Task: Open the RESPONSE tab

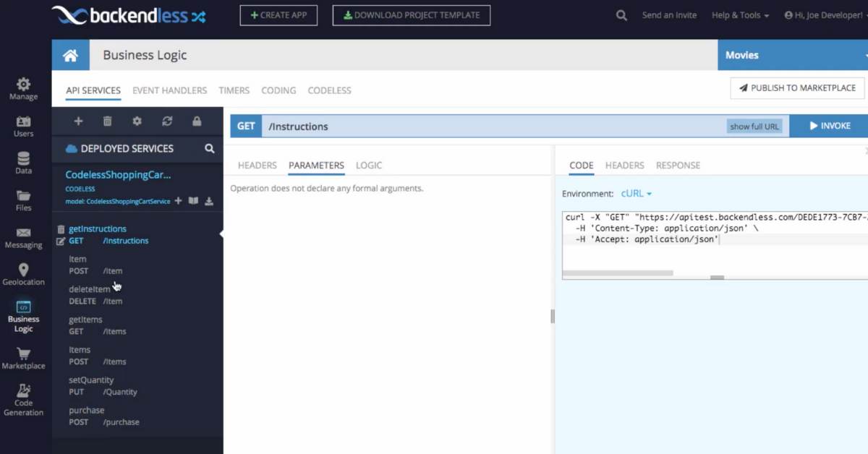Action: point(678,166)
